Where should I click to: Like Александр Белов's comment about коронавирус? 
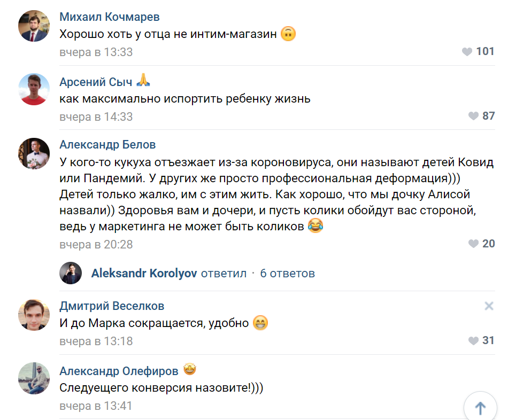click(x=473, y=244)
